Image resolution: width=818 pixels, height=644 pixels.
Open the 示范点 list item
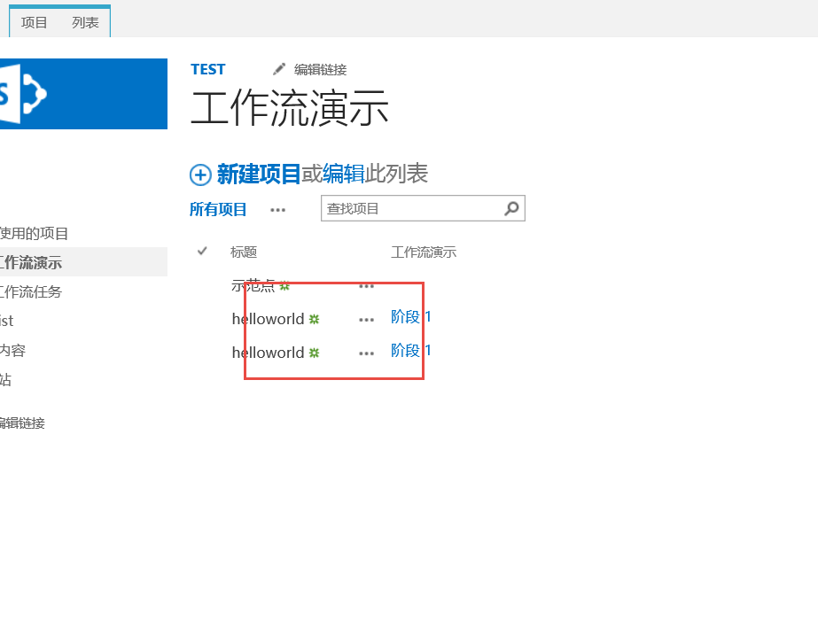pos(253,285)
